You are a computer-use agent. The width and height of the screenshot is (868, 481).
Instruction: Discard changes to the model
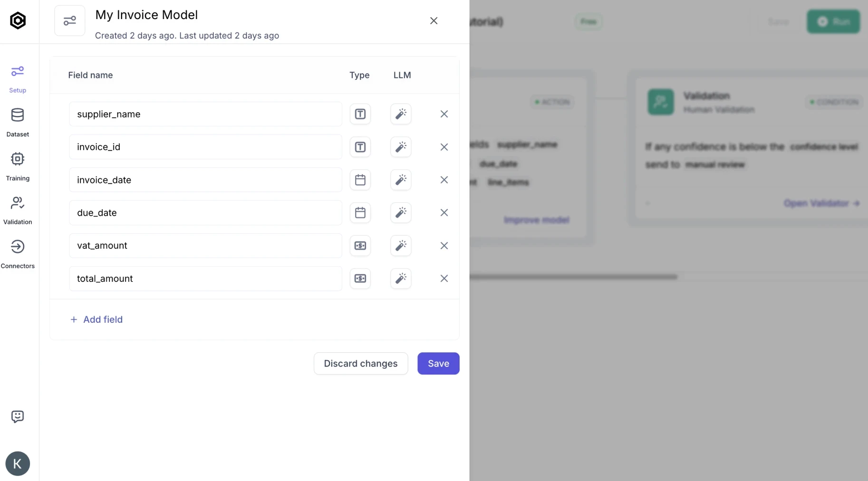[360, 363]
